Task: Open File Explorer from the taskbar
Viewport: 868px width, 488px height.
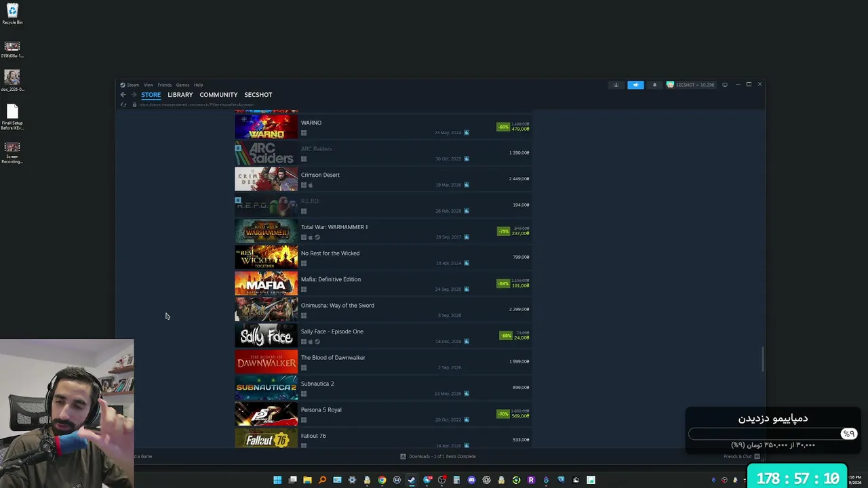Action: tap(307, 480)
